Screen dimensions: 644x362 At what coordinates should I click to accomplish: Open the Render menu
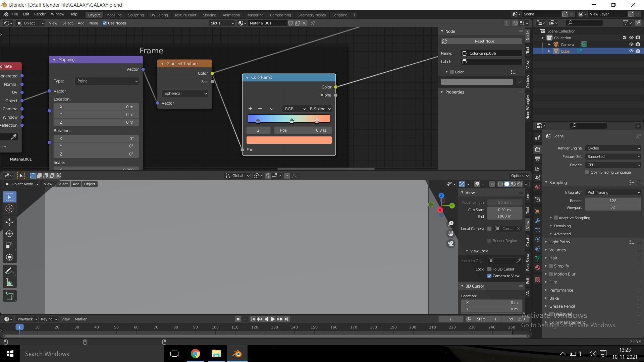pos(40,14)
